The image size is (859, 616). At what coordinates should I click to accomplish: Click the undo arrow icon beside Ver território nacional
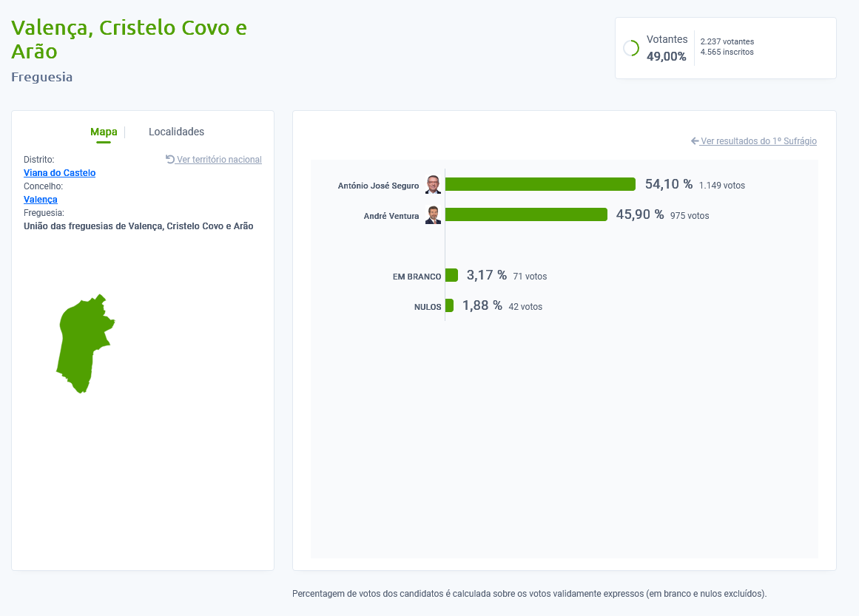click(170, 159)
